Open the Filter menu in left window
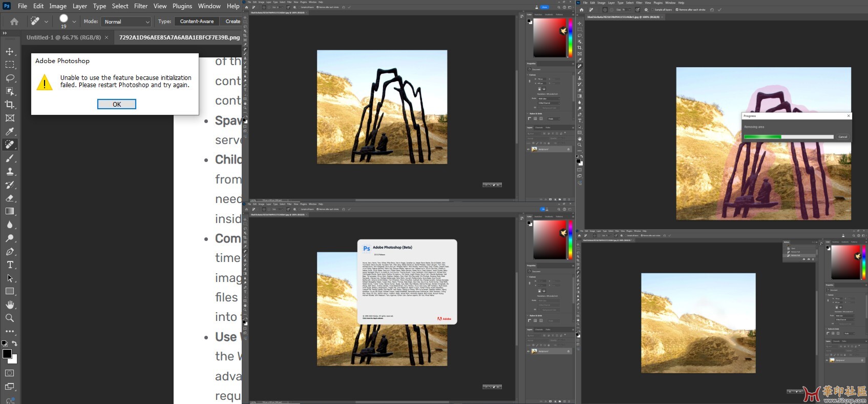 141,6
